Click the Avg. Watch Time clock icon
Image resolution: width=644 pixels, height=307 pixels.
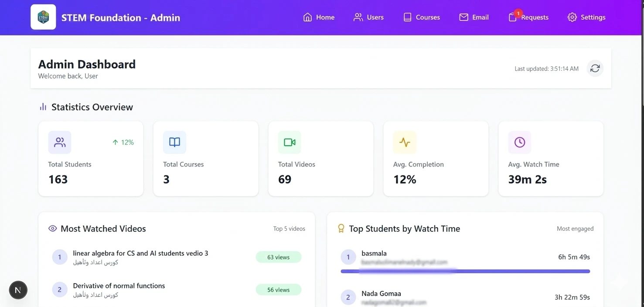519,142
